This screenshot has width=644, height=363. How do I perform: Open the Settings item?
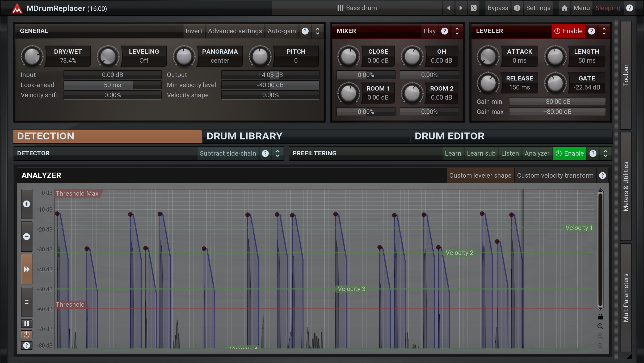point(538,8)
